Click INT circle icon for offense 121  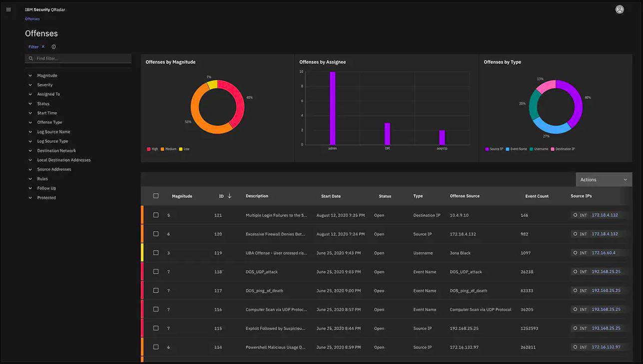[x=575, y=215]
